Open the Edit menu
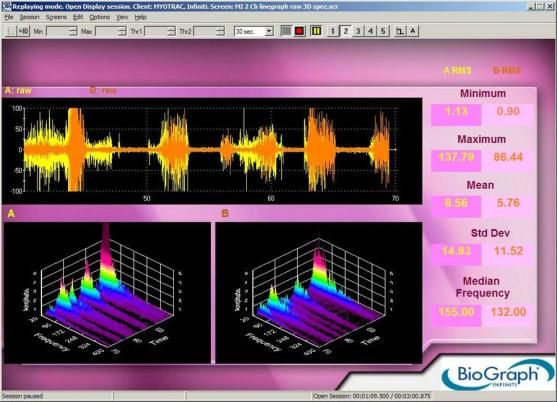 pyautogui.click(x=78, y=17)
